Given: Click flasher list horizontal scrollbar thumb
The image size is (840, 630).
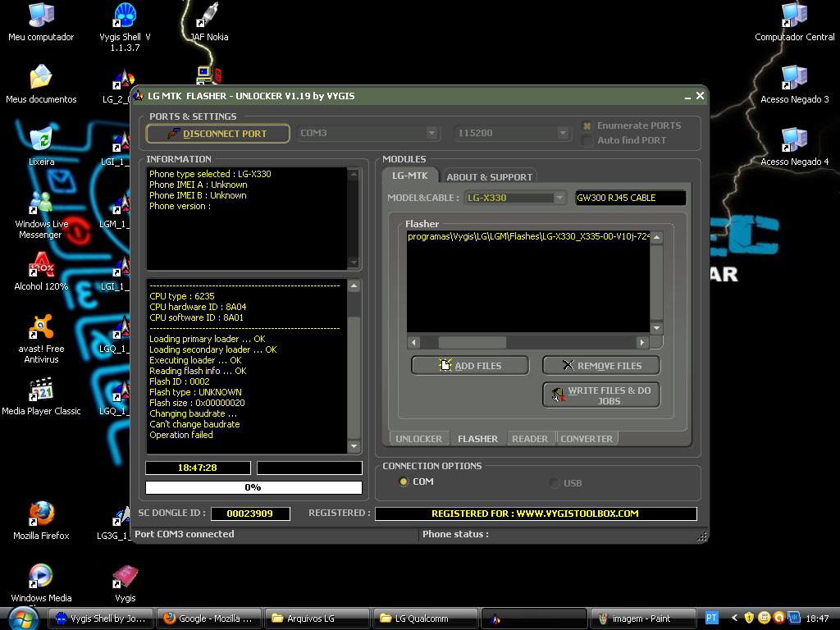Looking at the screenshot, I should coord(472,342).
